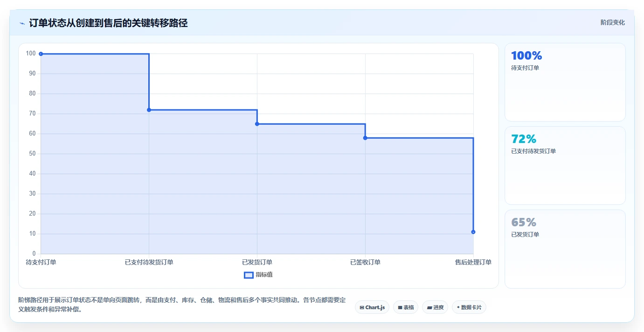Select the 进度 tag chip
This screenshot has width=644, height=332.
[x=435, y=307]
